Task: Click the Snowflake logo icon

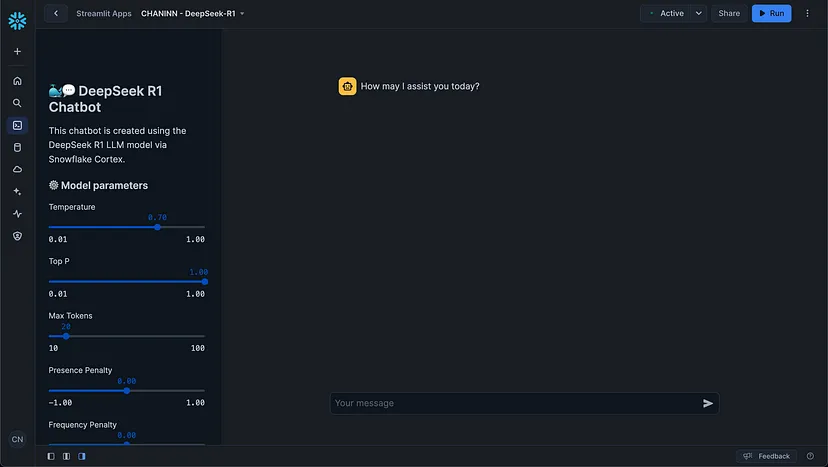Action: [x=17, y=21]
